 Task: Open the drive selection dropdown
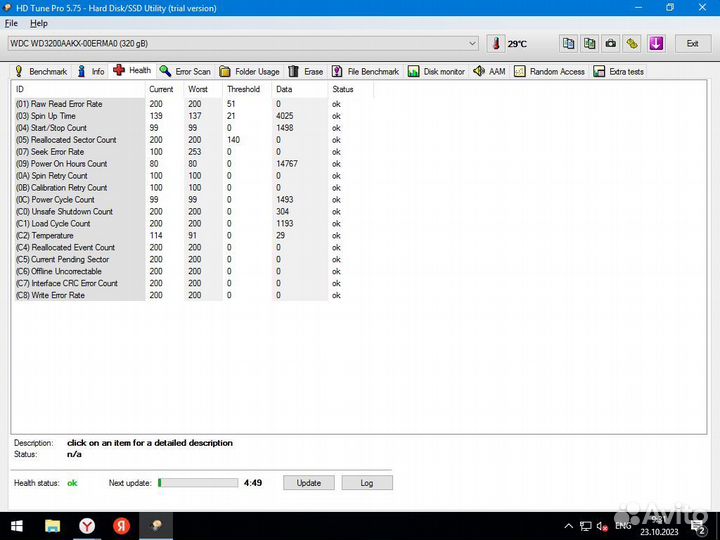tap(242, 44)
